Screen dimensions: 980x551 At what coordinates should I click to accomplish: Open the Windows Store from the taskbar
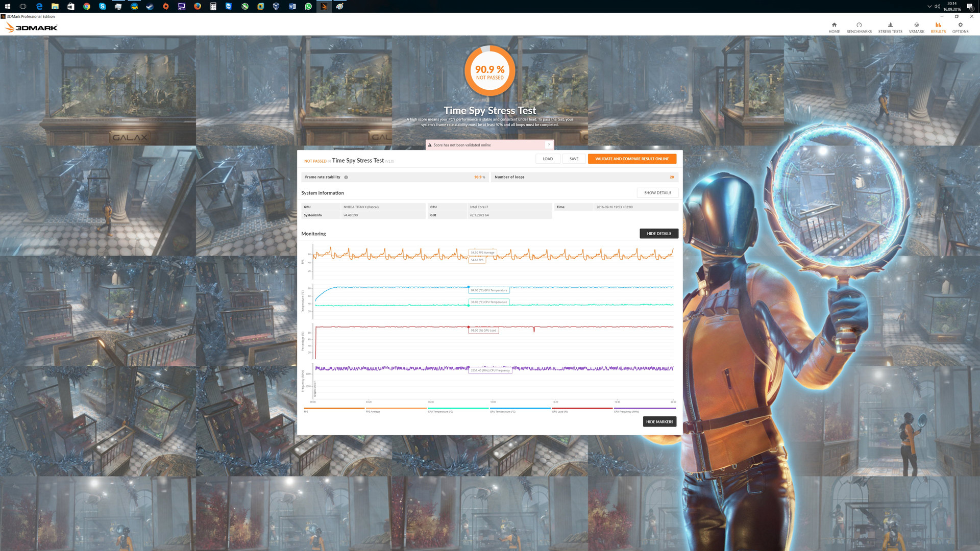tap(71, 6)
